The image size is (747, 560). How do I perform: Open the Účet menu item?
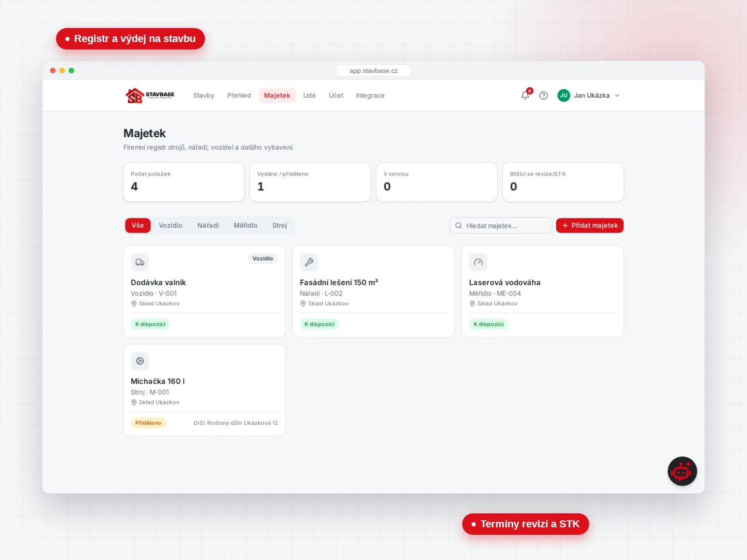point(336,95)
